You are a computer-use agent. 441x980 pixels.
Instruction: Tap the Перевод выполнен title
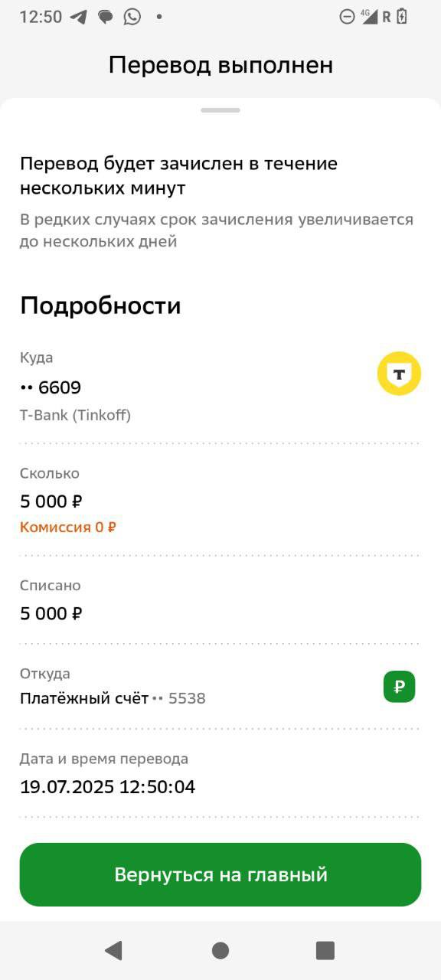[x=220, y=65]
